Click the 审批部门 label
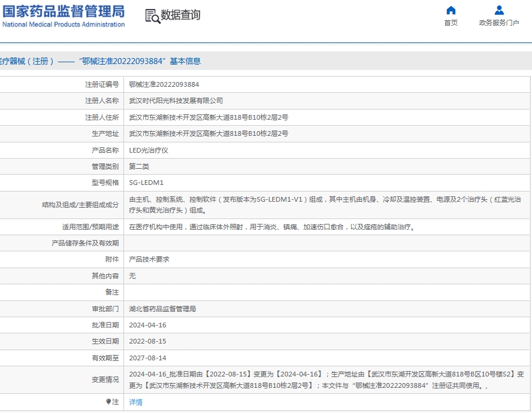Image resolution: width=532 pixels, height=413 pixels. (105, 309)
